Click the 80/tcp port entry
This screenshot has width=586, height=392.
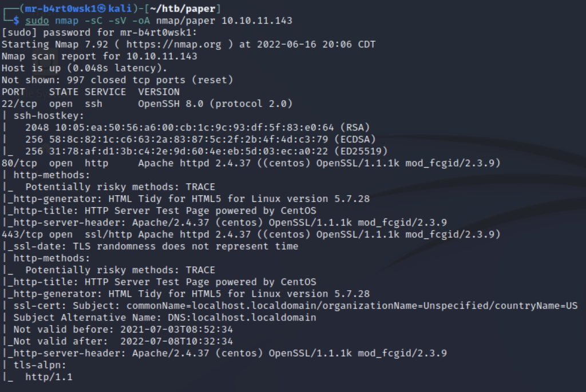pos(19,163)
